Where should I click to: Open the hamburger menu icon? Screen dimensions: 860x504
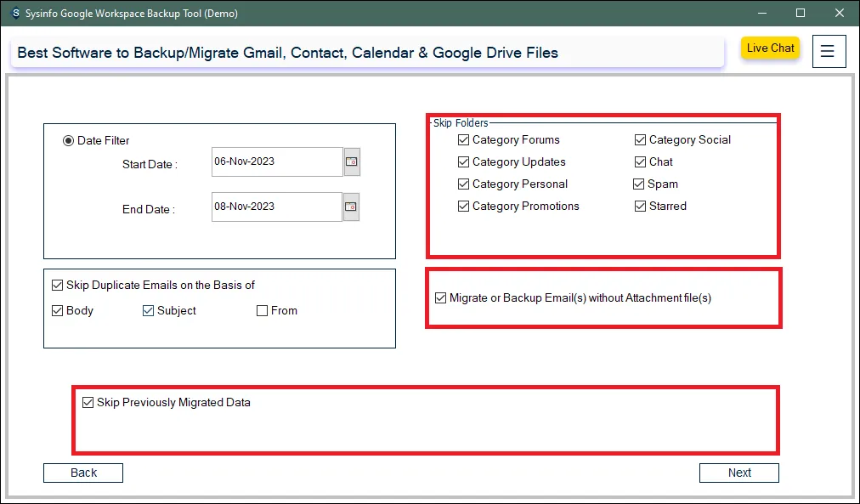[829, 51]
